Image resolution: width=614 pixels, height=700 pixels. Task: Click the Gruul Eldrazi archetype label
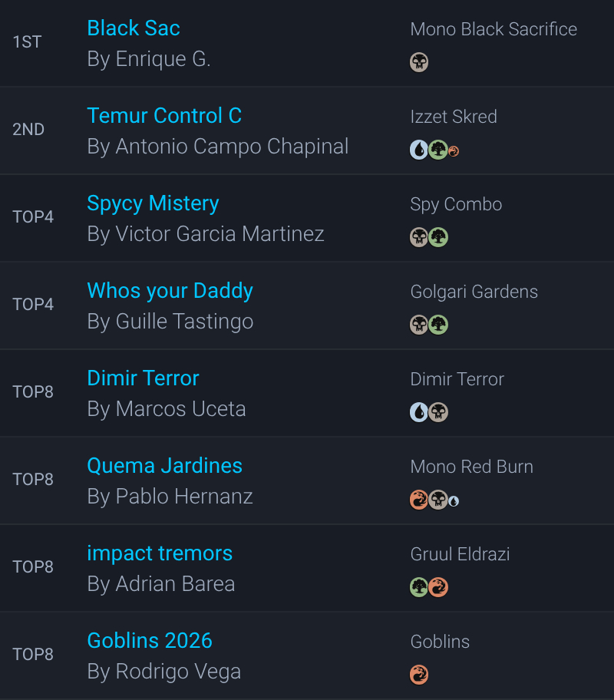click(460, 554)
